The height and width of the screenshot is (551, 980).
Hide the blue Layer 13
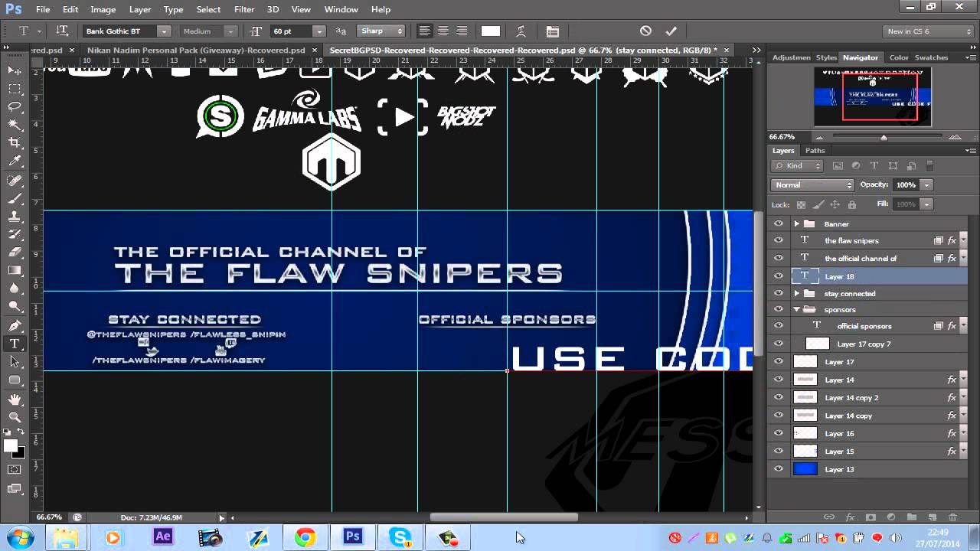pyautogui.click(x=779, y=469)
